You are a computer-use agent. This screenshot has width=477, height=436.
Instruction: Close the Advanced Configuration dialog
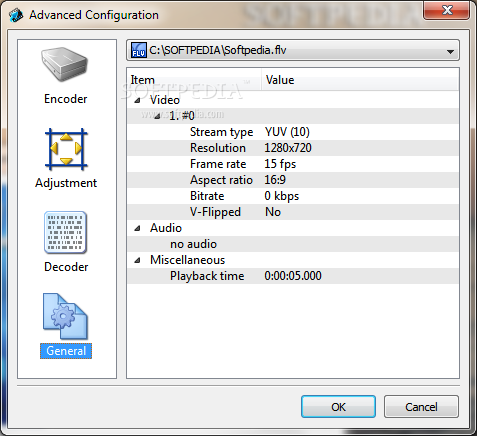coord(447,10)
